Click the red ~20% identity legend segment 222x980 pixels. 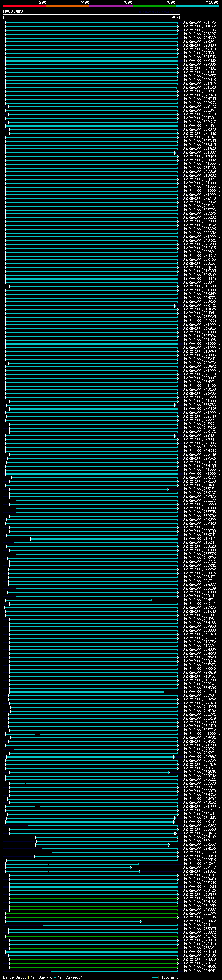[x=25, y=6]
